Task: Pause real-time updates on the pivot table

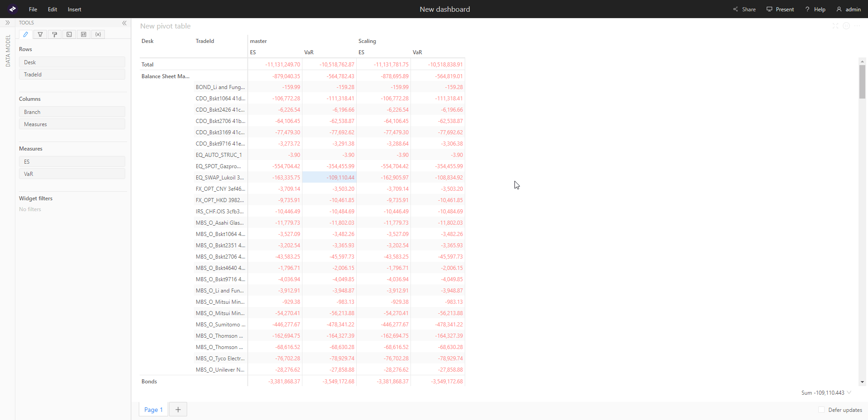Action: click(847, 26)
